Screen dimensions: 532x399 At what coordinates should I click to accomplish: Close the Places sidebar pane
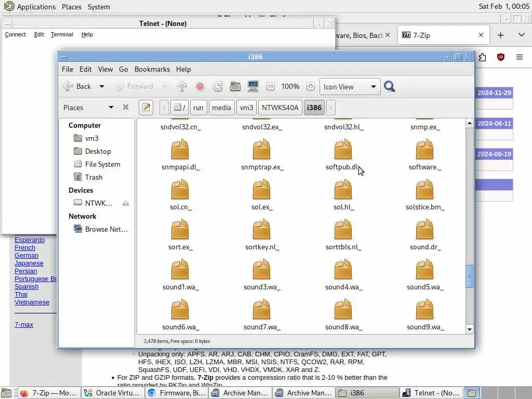[126, 107]
